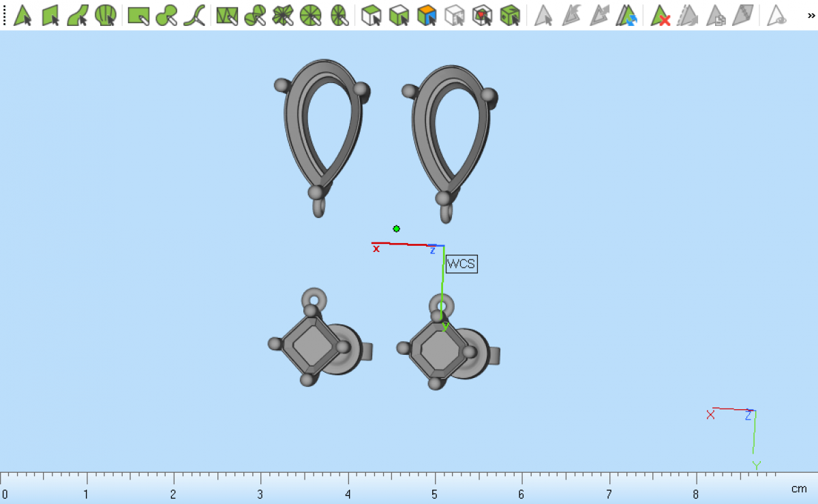Click the green point above the WCS origin
The height and width of the screenshot is (504, 818).
(396, 229)
